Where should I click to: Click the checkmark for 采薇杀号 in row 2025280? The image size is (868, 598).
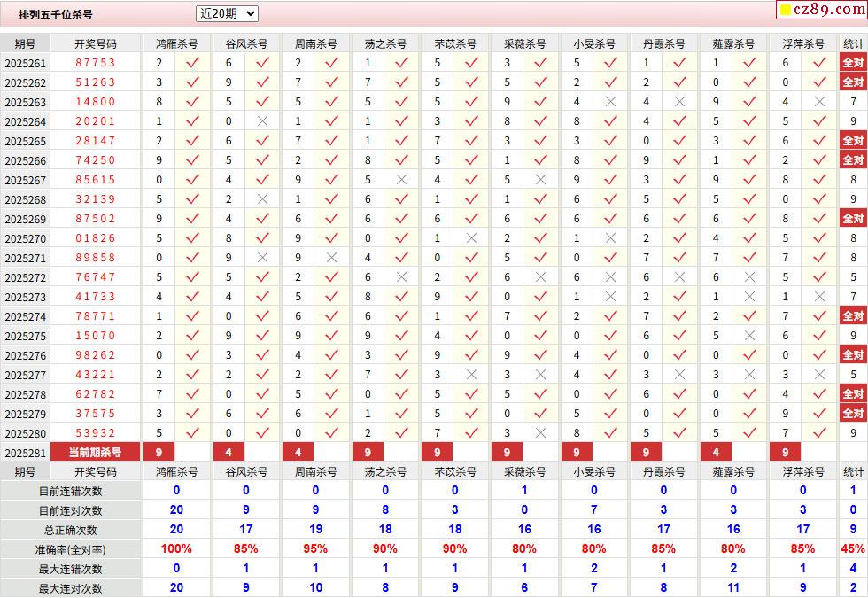(x=540, y=433)
